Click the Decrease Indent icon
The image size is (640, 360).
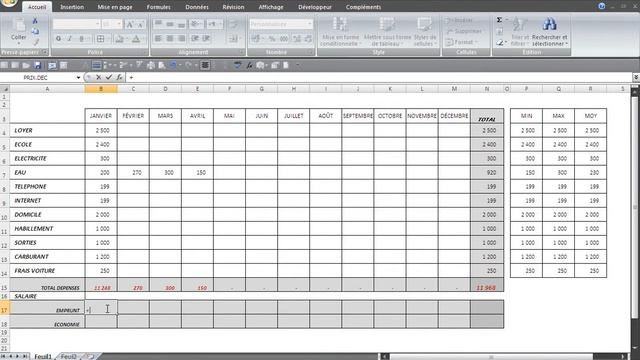click(x=195, y=39)
